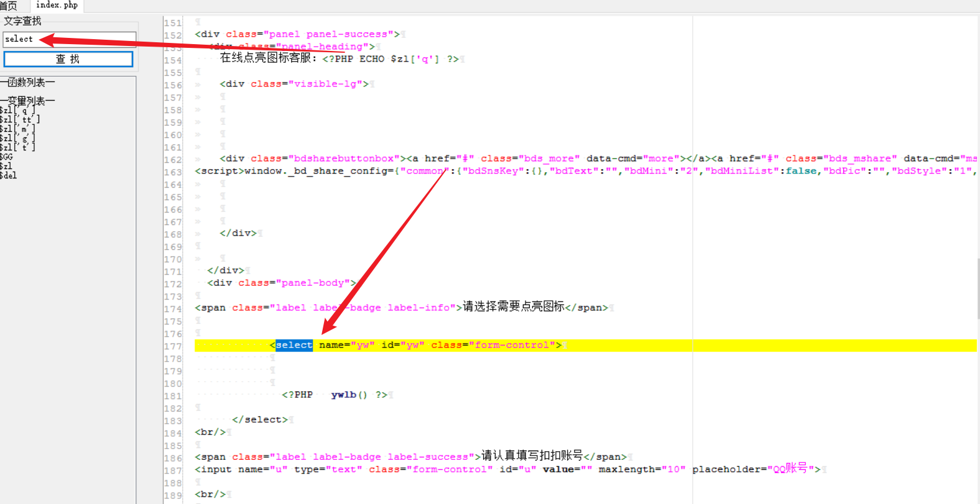Click line number 183 in the gutter
This screenshot has width=980, height=504.
pos(173,421)
